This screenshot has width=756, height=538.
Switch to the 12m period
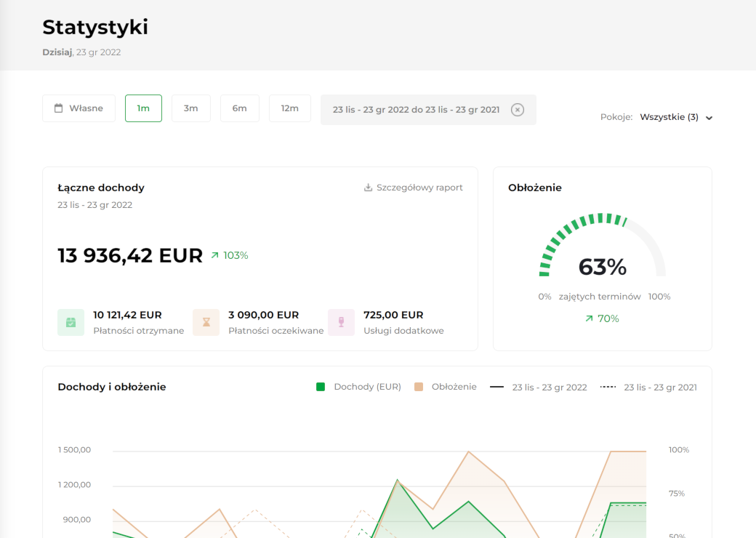pos(290,108)
